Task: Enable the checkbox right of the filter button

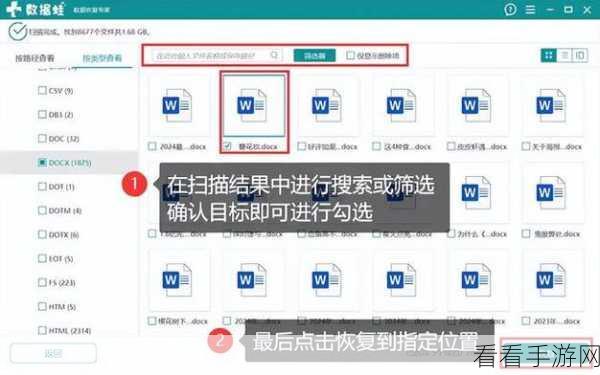Action: pyautogui.click(x=350, y=55)
